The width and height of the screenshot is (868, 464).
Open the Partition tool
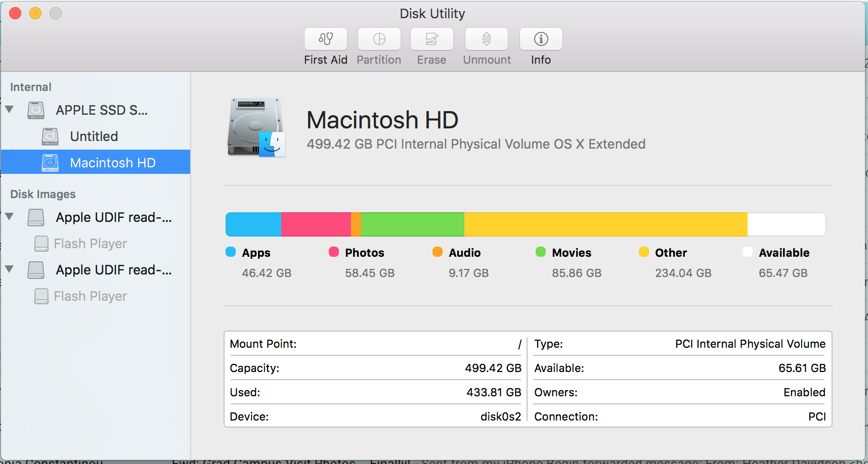pos(379,39)
